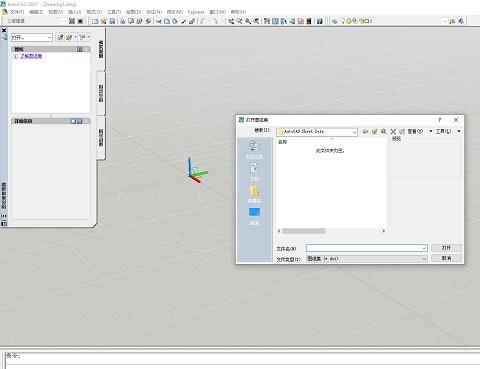This screenshot has height=369, width=480.
Task: Click the Publish icon in the toolbar
Action: pos(140,21)
